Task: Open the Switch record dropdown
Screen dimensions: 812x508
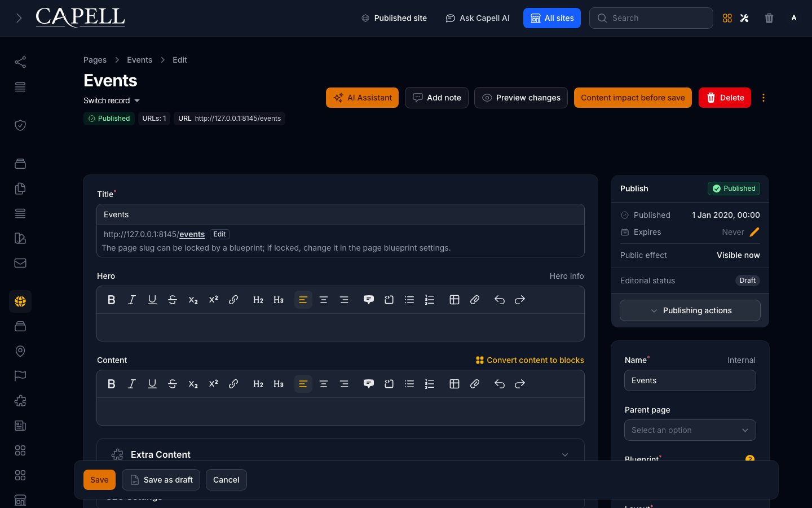Action: [112, 100]
